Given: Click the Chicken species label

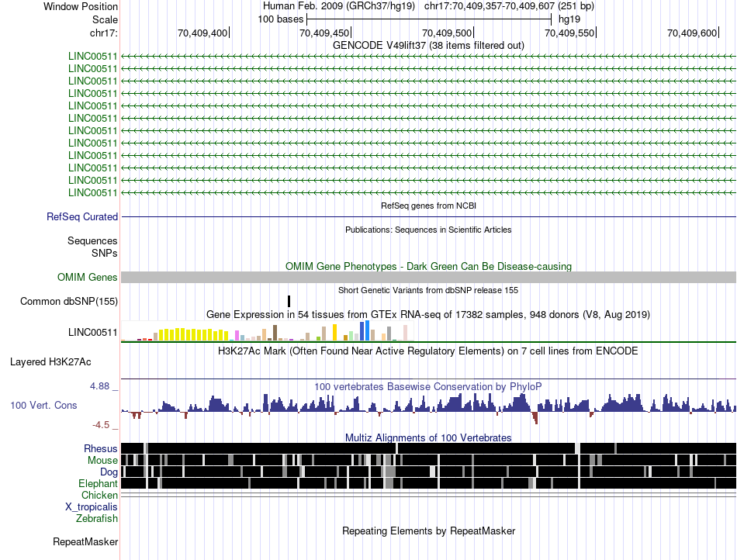Looking at the screenshot, I should click(x=99, y=495).
